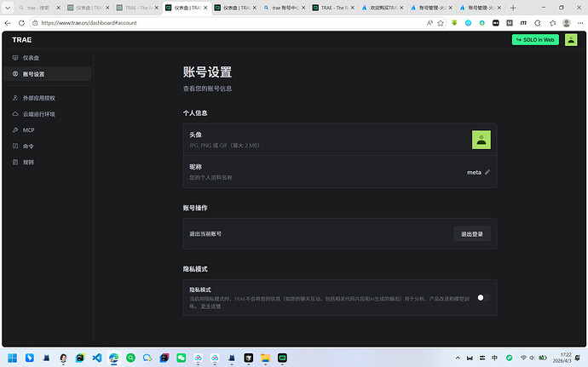The width and height of the screenshot is (588, 367).
Task: Open 仪表盘 in the sidebar
Action: 31,58
